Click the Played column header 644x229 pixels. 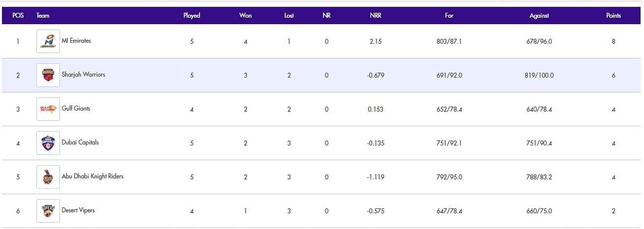coord(192,16)
